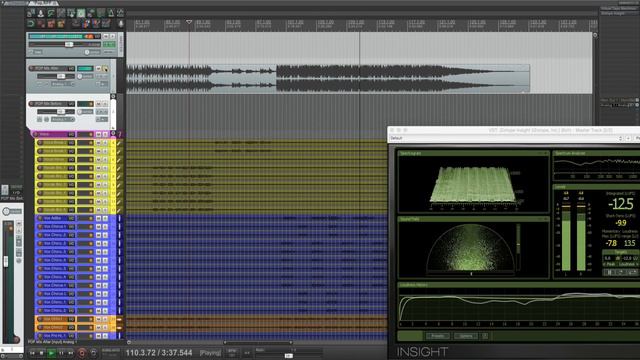
Task: Mute the purple vocal folder track
Action: (x=98, y=134)
